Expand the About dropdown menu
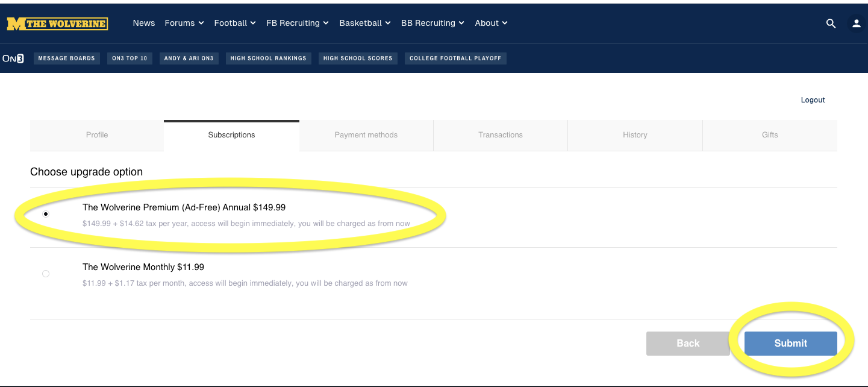The image size is (868, 387). [491, 23]
